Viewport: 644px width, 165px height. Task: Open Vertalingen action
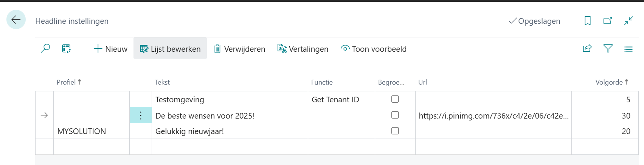click(x=303, y=49)
